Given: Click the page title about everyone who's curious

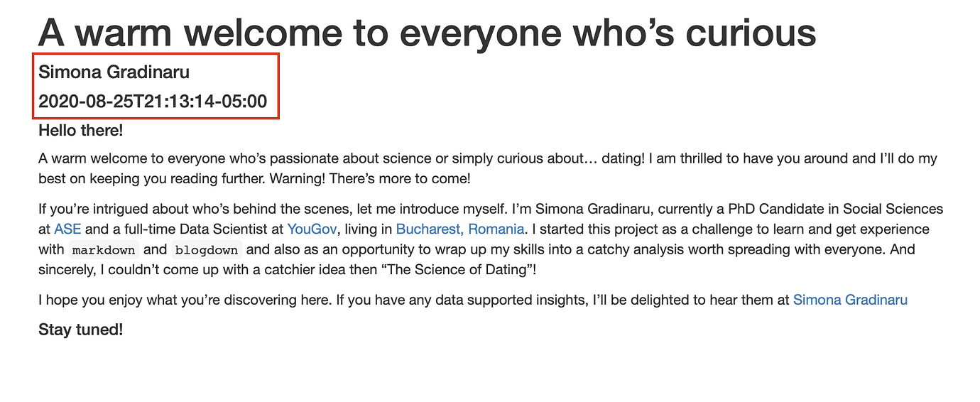Looking at the screenshot, I should point(428,32).
